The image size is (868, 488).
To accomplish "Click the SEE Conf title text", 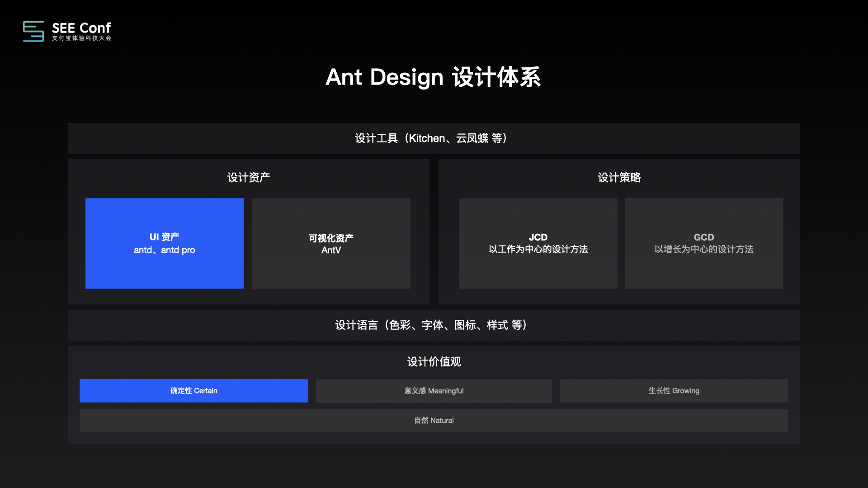I will pos(81,28).
